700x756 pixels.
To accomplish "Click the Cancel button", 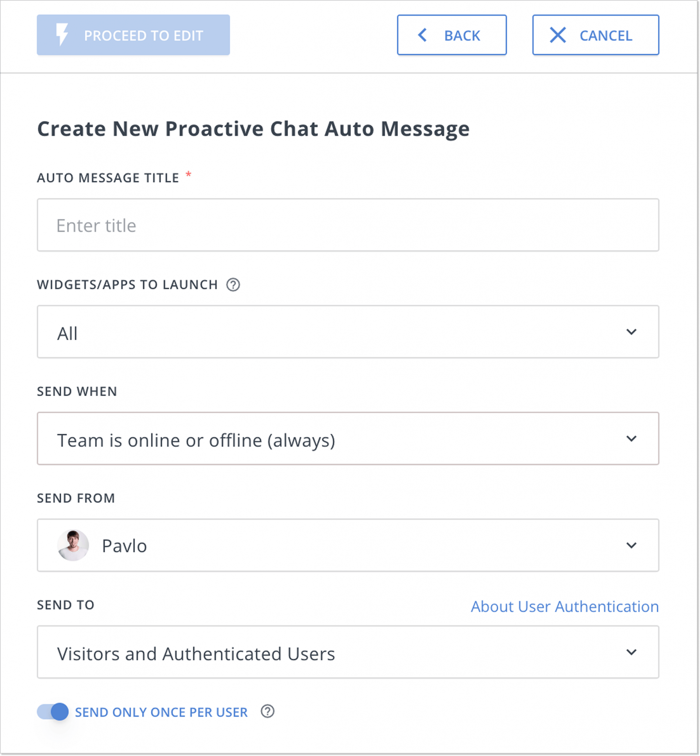I will pos(595,35).
